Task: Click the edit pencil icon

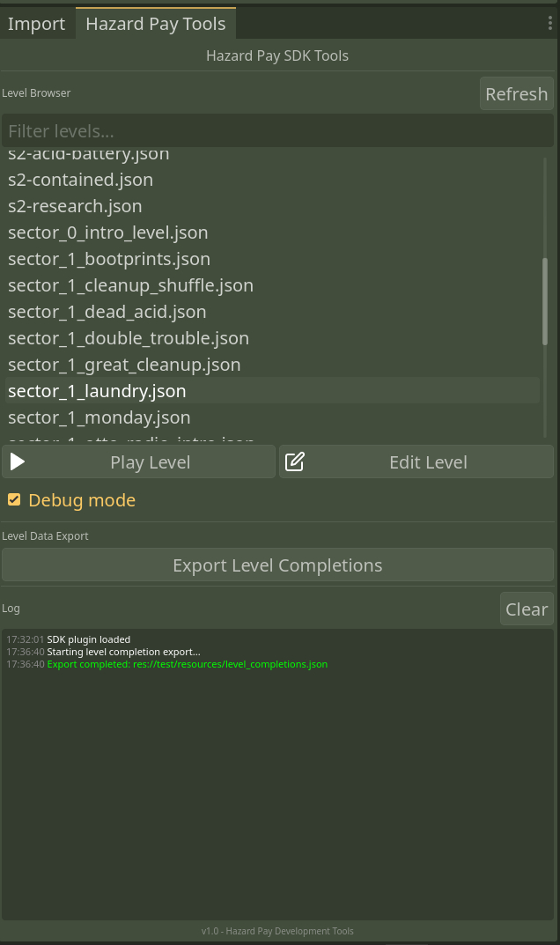Action: coord(295,461)
